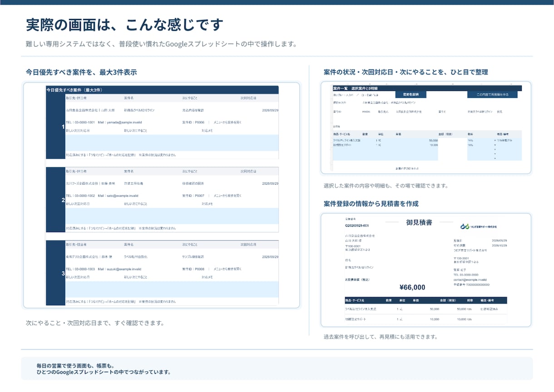554x392 pixels.
Task: Click TEL：03-0000-1001 in case 1
Action: point(80,122)
